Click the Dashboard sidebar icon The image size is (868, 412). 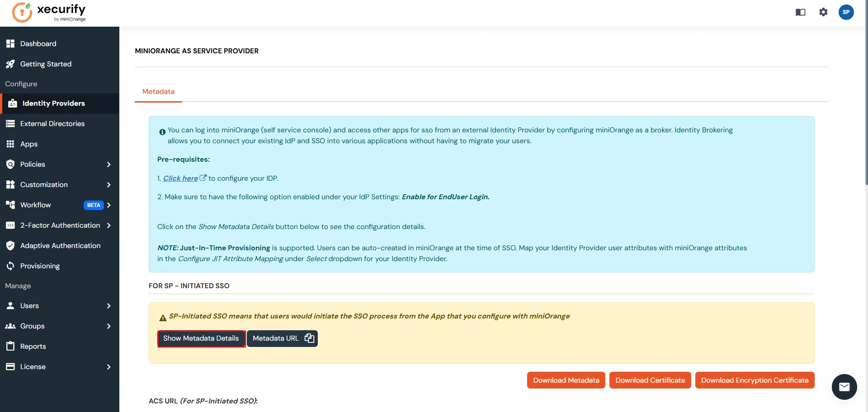10,43
